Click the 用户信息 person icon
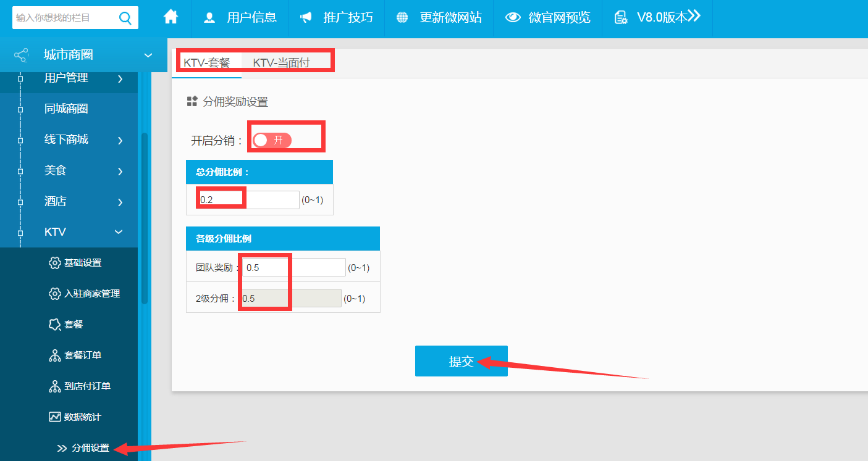This screenshot has height=461, width=868. [210, 17]
